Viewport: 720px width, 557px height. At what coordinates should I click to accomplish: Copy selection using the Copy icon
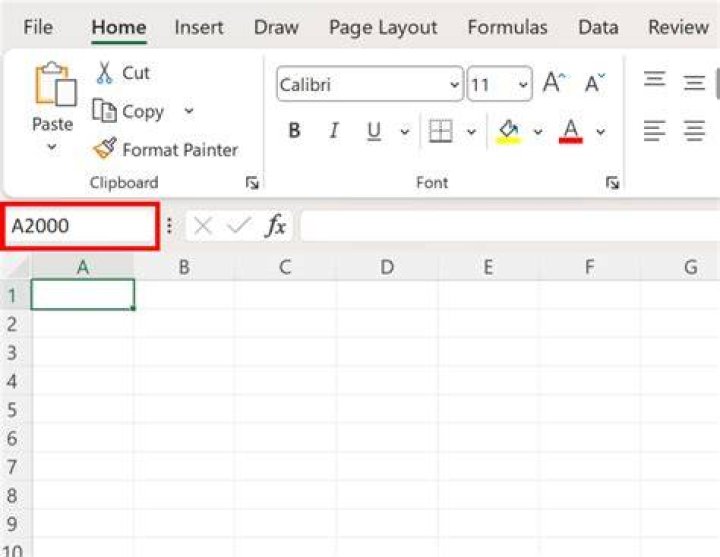click(104, 111)
